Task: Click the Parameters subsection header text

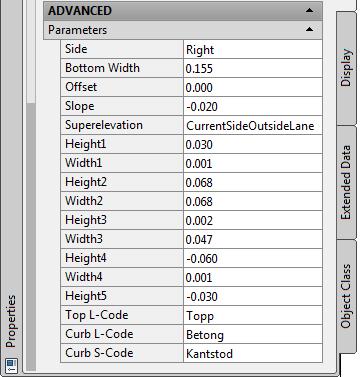Action: pos(77,30)
